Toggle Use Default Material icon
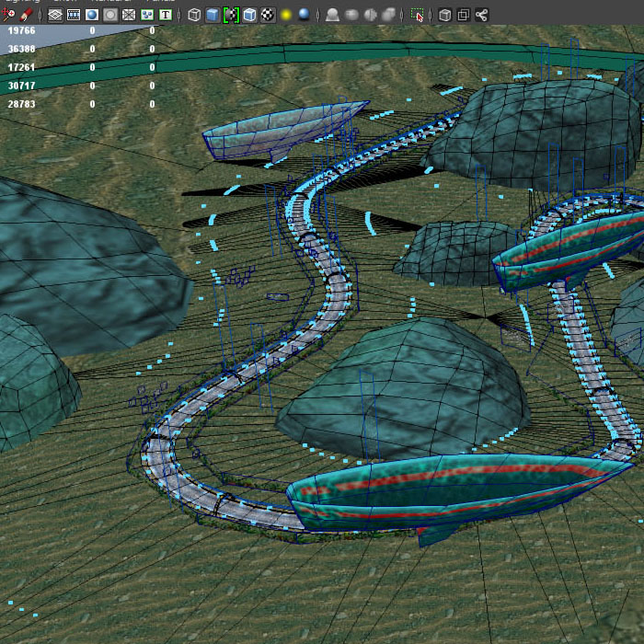 [x=231, y=15]
